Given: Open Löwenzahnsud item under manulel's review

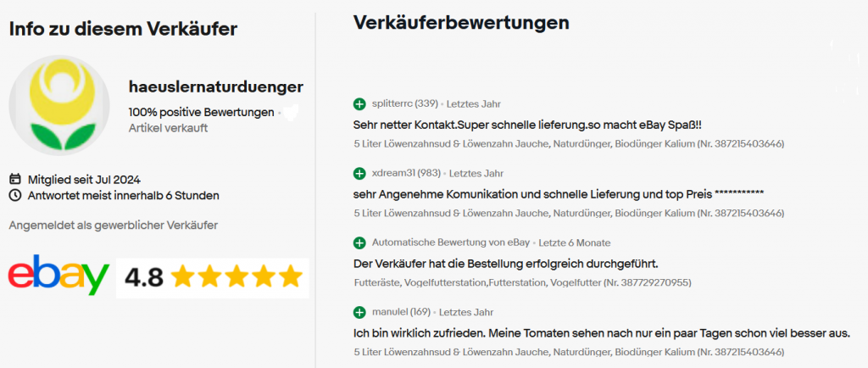Looking at the screenshot, I should (568, 351).
